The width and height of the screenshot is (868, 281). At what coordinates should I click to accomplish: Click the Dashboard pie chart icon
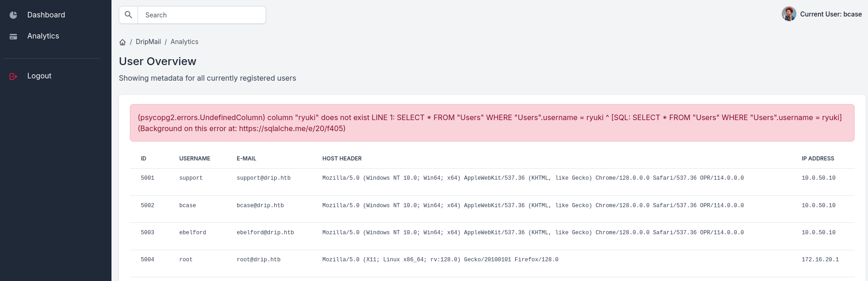[13, 15]
